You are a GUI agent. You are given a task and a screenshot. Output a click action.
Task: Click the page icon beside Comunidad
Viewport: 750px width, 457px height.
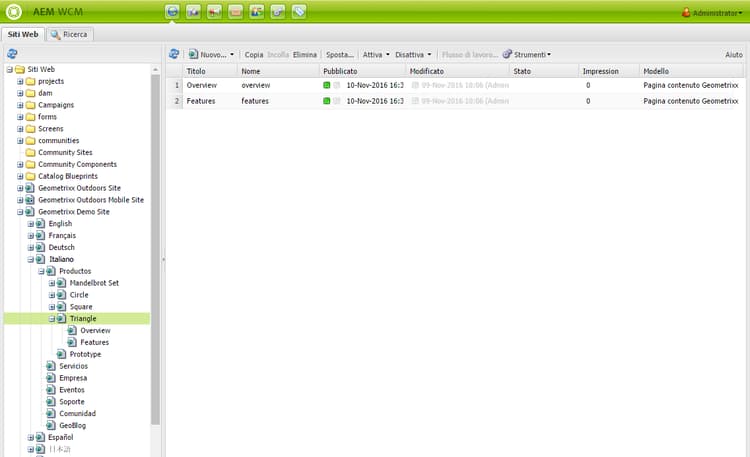51,413
